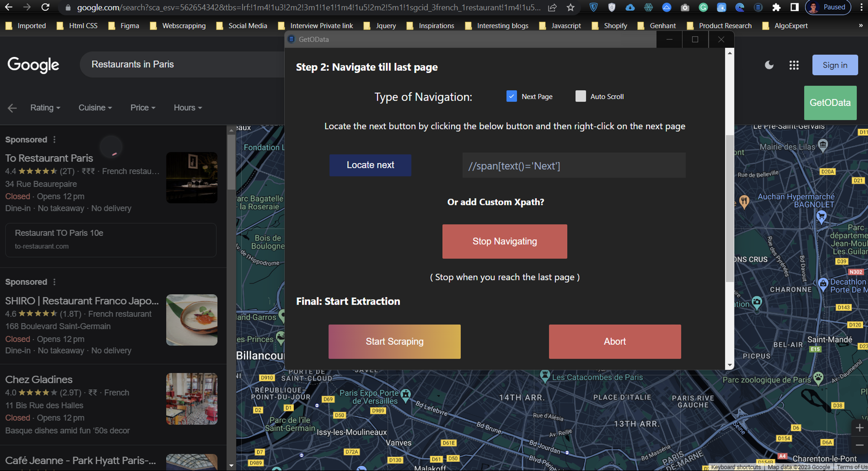Open the Grammarly extension

(x=703, y=7)
